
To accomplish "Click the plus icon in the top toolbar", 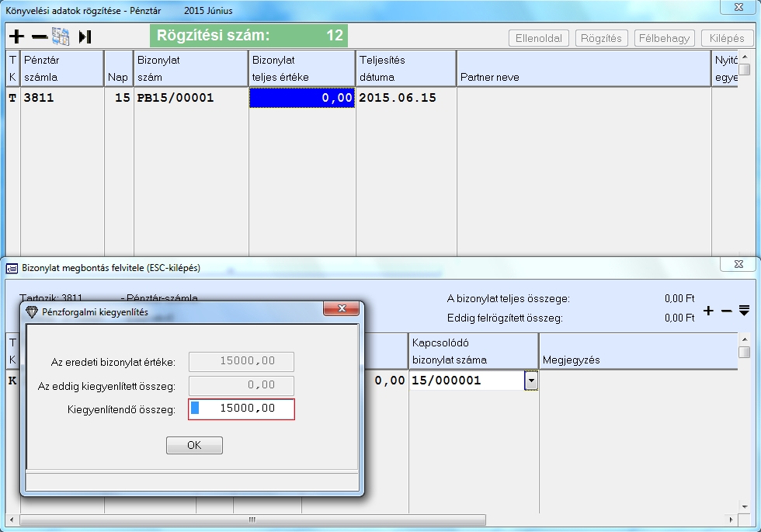I will (16, 37).
